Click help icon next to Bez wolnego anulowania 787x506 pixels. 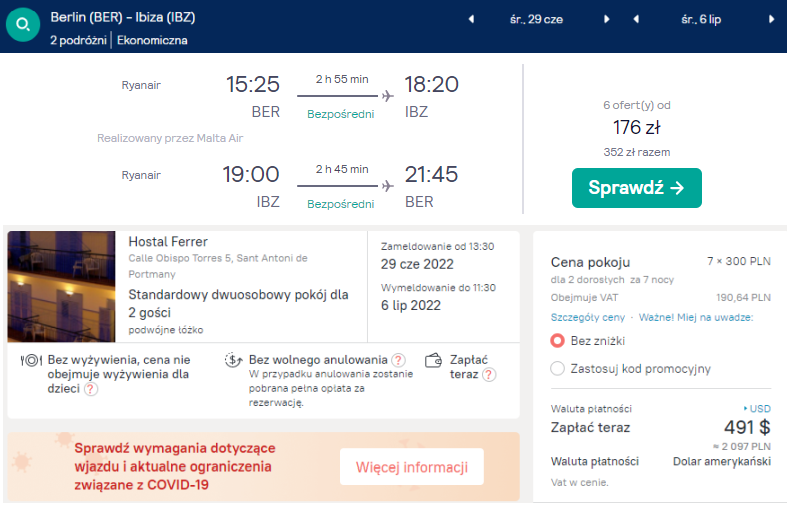point(398,360)
